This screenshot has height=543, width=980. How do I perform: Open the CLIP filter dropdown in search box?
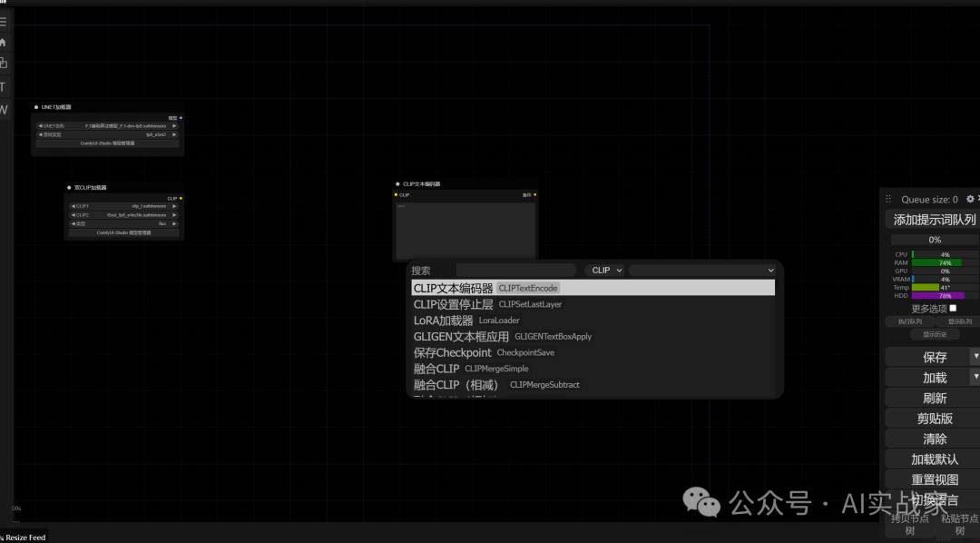(604, 271)
